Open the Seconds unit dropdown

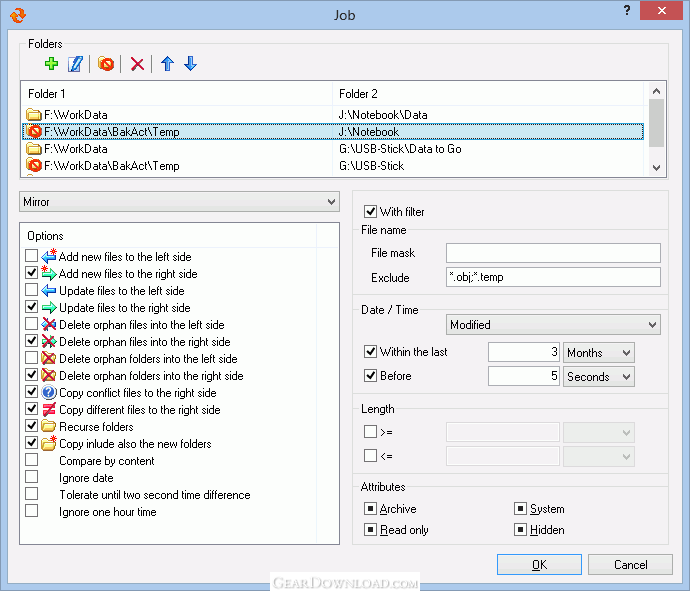[x=598, y=377]
